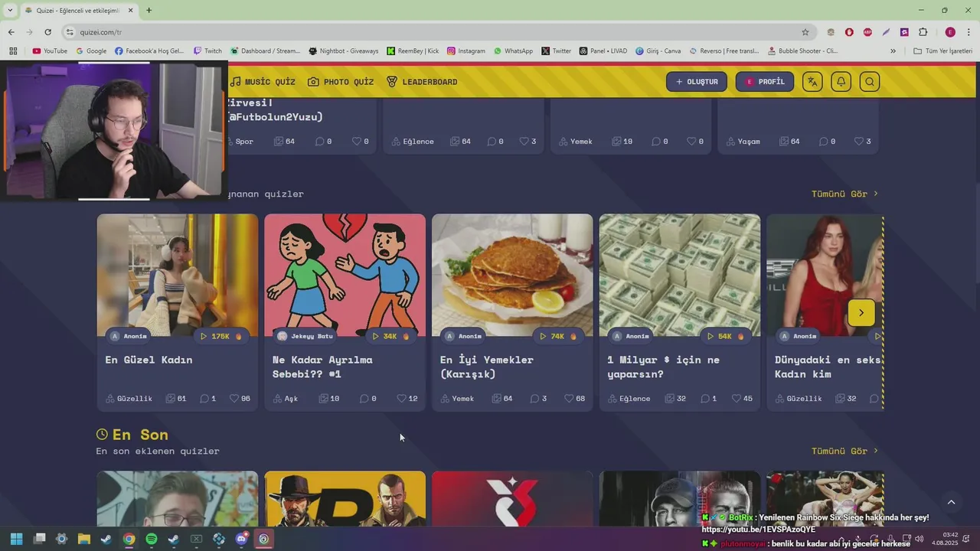
Task: Open the Ne Kadar Ayrılma Sebebi quiz image
Action: tap(345, 275)
